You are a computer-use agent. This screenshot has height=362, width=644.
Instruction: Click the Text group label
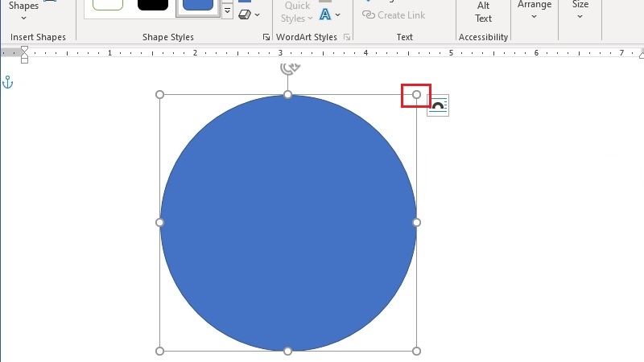click(x=405, y=37)
